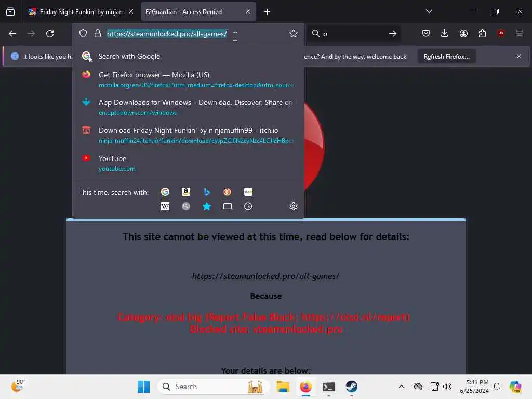
Task: Open the Extensions puzzle icon
Action: [482, 33]
